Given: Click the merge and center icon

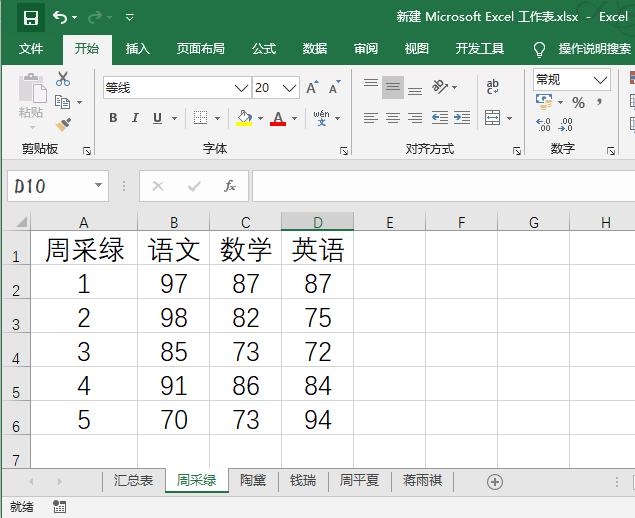Looking at the screenshot, I should point(492,118).
